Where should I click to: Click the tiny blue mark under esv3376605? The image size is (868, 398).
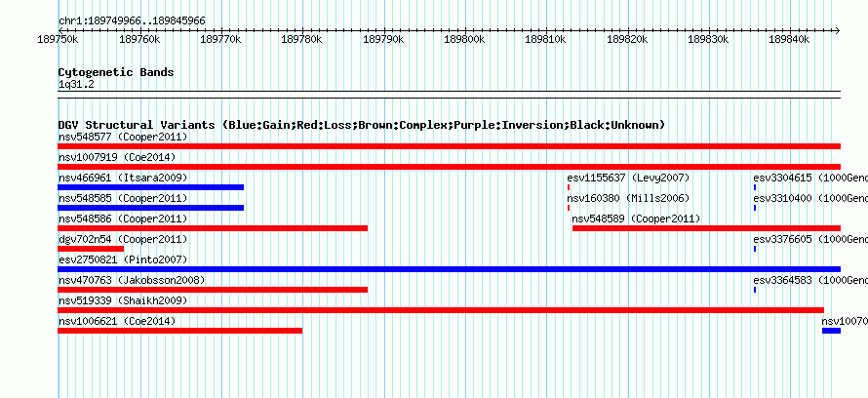coord(755,249)
